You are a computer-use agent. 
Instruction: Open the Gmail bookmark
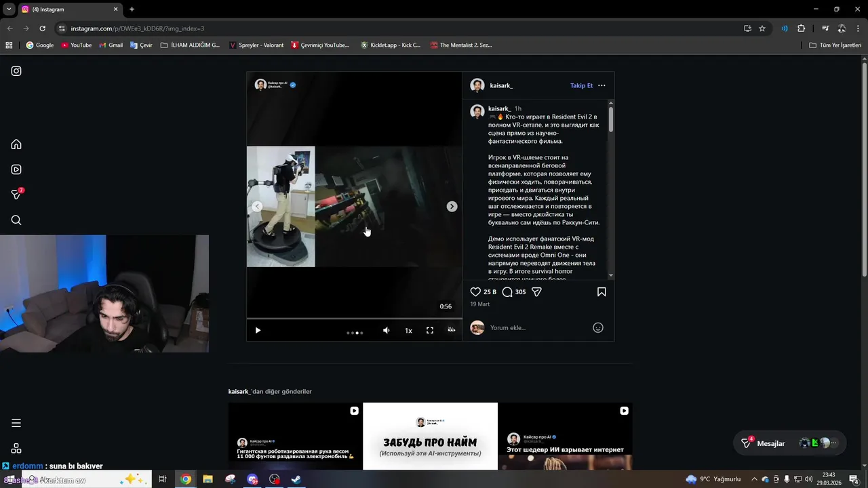(x=111, y=45)
